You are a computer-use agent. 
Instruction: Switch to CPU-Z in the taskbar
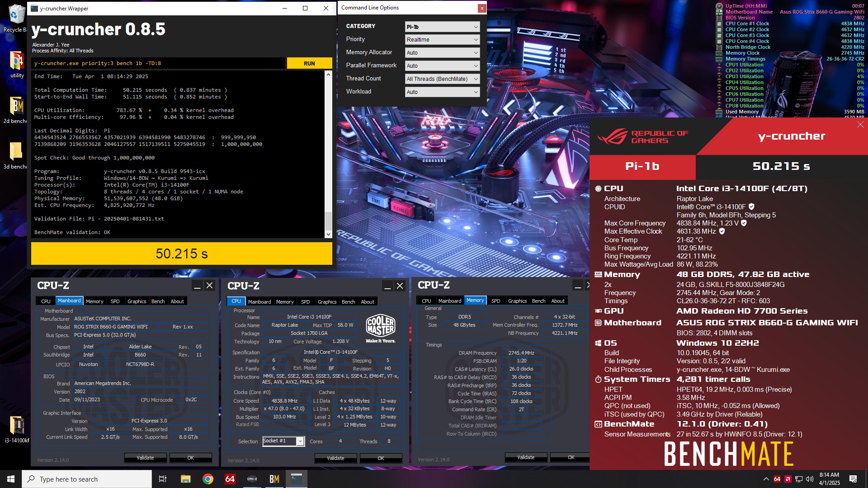tap(252, 479)
